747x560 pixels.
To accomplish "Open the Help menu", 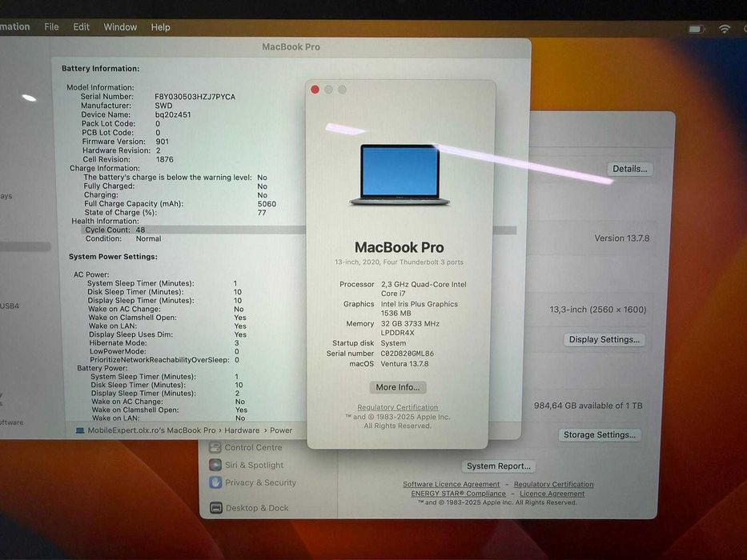I will 161,27.
